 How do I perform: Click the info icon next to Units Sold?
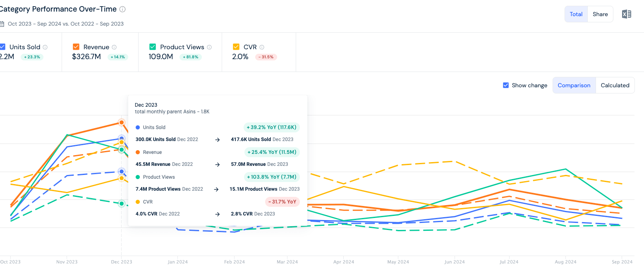coord(45,47)
